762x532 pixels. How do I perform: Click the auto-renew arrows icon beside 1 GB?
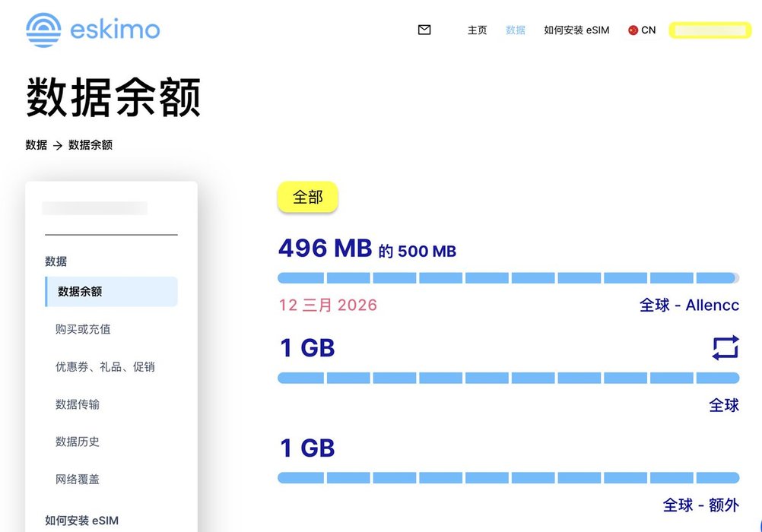[x=725, y=348]
